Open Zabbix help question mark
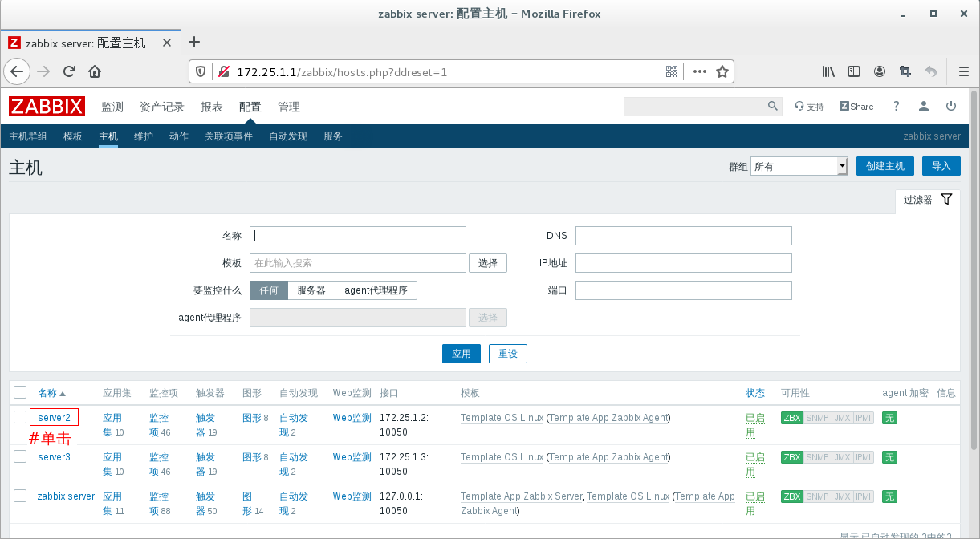The width and height of the screenshot is (980, 539). [x=897, y=106]
